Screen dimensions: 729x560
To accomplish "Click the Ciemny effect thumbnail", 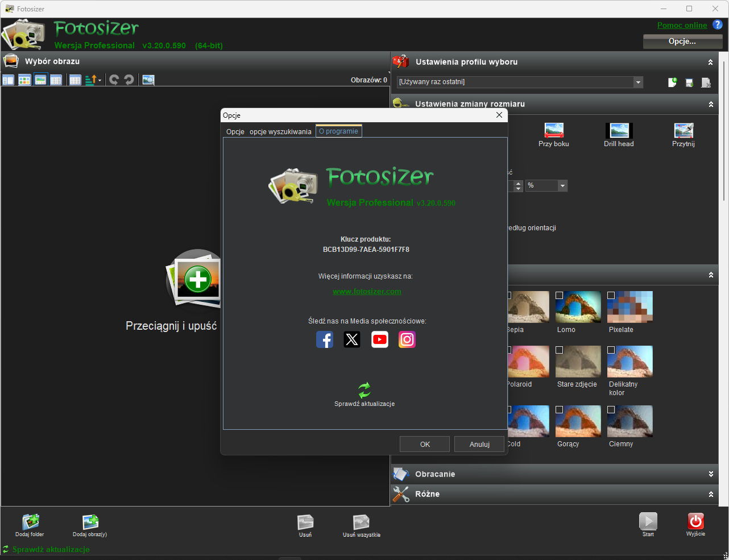I will 630,421.
